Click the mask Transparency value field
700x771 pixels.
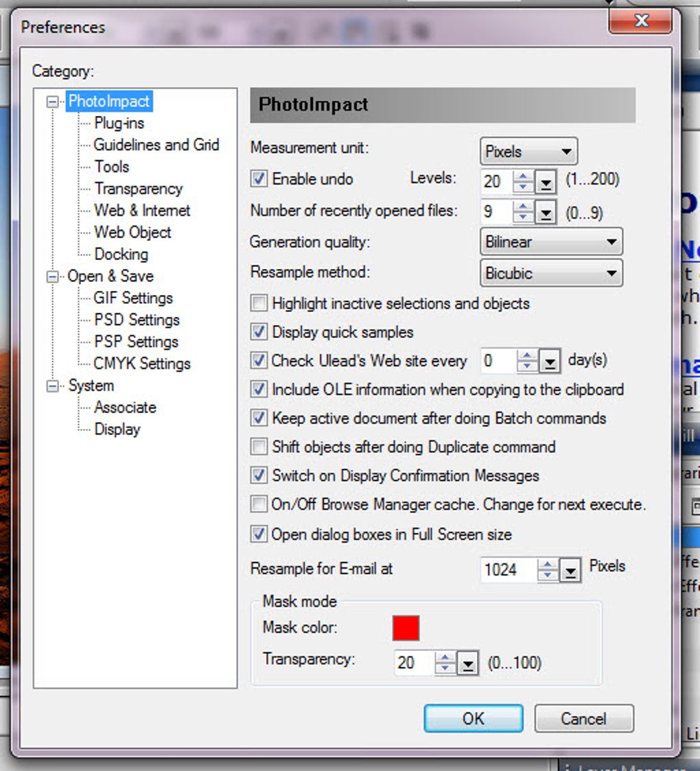click(x=415, y=663)
